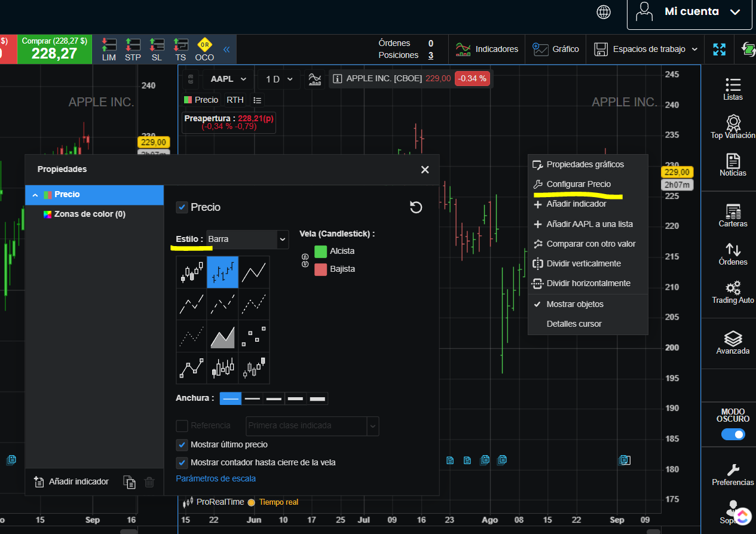Open the Mi cuenta dropdown
756x534 pixels.
point(688,12)
